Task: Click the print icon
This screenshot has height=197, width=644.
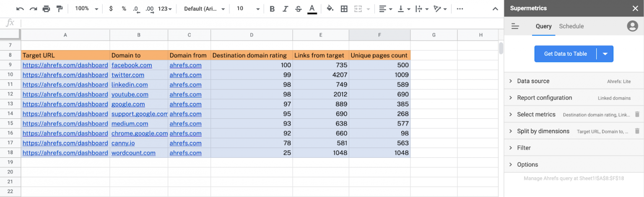Action: pos(46,9)
